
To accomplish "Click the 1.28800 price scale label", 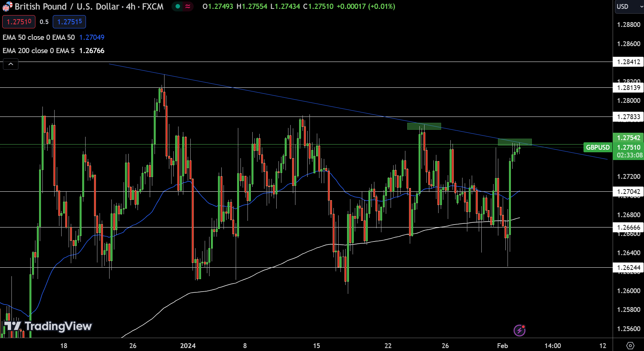I will (x=629, y=24).
